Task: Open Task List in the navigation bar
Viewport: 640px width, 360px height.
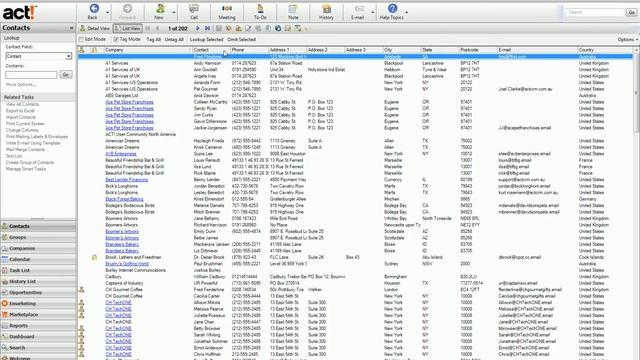Action: 38,270
